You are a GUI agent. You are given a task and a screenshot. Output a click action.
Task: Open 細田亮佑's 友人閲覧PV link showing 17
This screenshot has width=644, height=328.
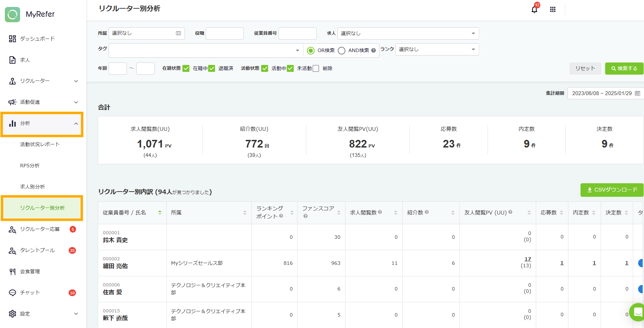(527, 259)
